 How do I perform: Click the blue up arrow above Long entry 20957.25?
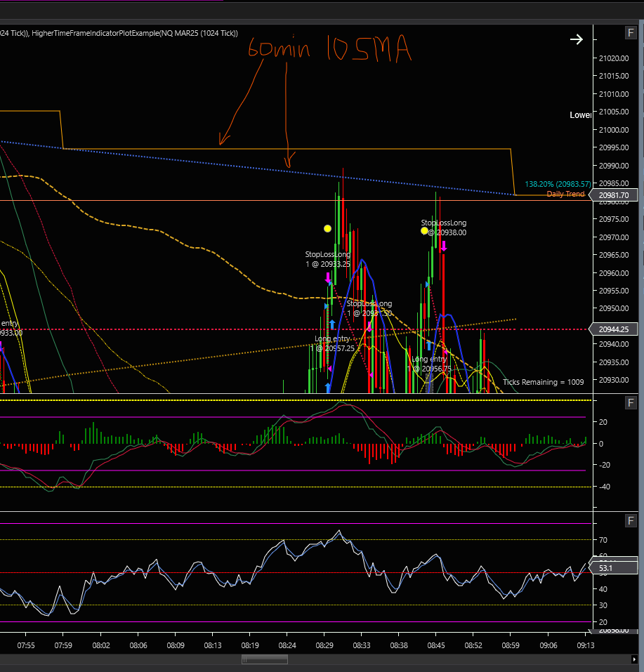point(332,324)
